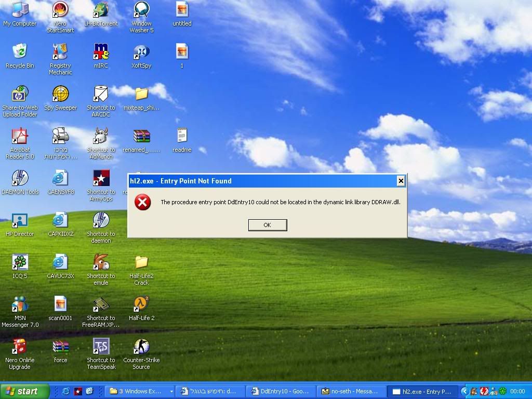Switch to DdEntry10 - Google taskbar window

click(281, 392)
